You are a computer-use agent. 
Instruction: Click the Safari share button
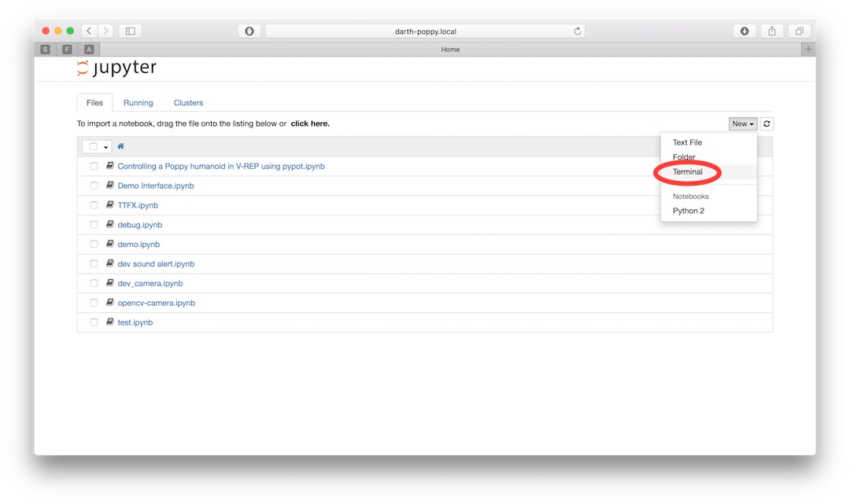pos(772,31)
